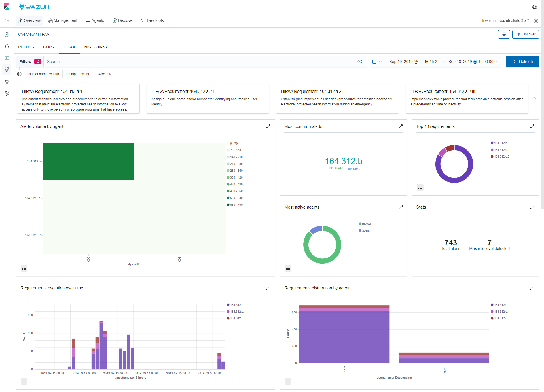Show next HIPAA requirement cards arrow
Screen dimensions: 544x392
[535, 99]
